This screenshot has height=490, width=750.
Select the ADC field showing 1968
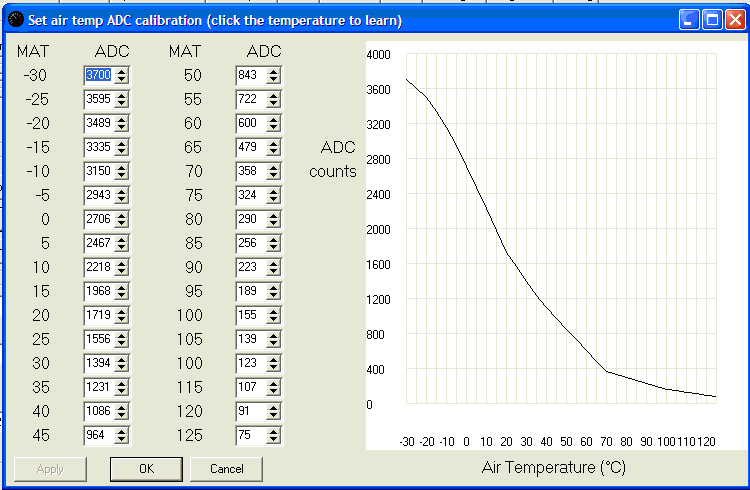(99, 291)
